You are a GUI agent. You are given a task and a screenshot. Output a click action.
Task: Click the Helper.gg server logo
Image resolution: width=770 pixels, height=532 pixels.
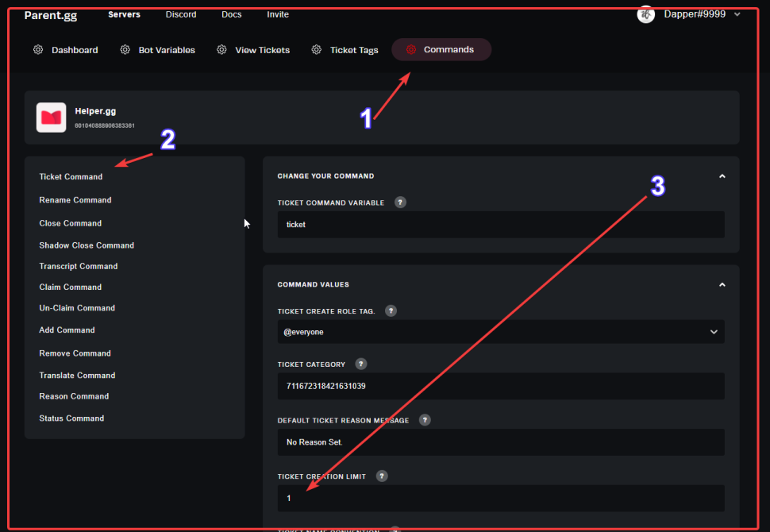[x=51, y=118]
